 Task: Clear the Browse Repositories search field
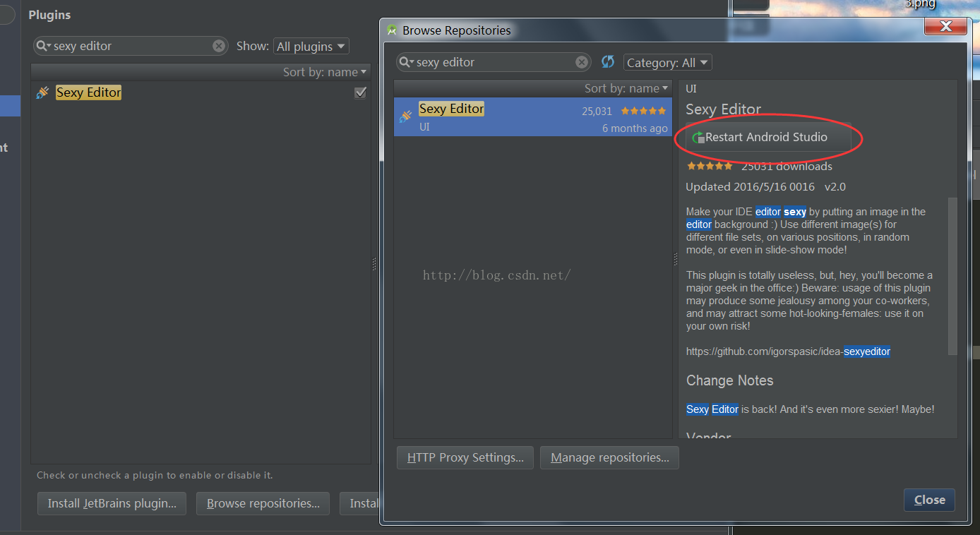click(x=581, y=62)
